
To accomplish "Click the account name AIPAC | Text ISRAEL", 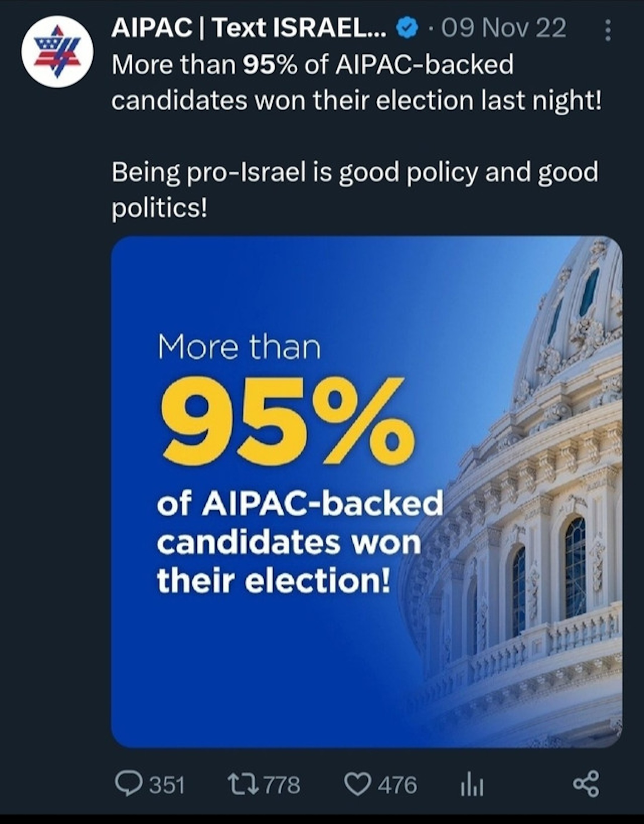I will click(249, 29).
